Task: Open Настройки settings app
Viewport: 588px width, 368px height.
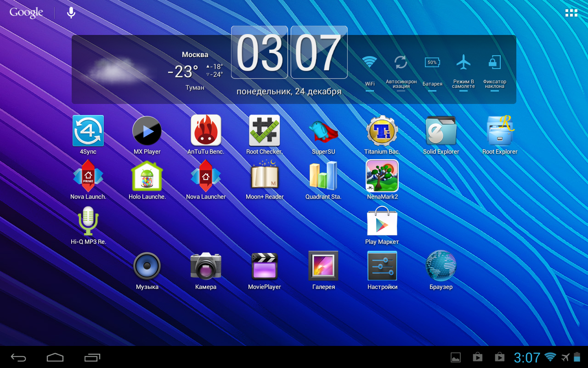Action: click(x=382, y=265)
